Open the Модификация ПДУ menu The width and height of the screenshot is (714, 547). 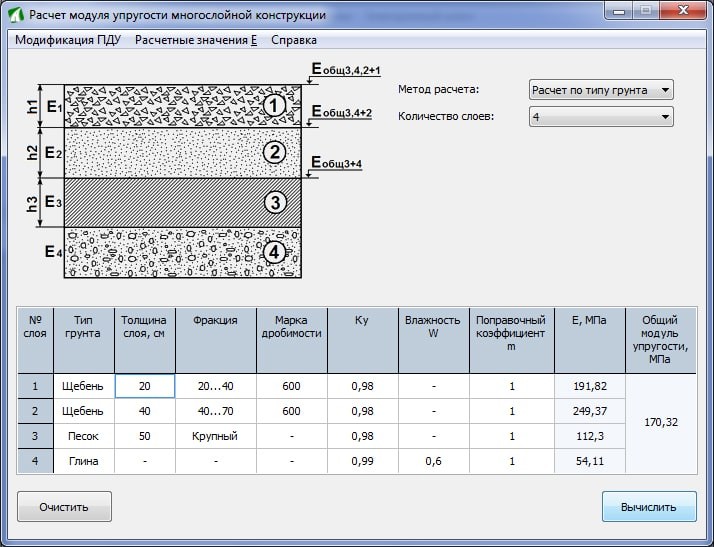click(68, 40)
